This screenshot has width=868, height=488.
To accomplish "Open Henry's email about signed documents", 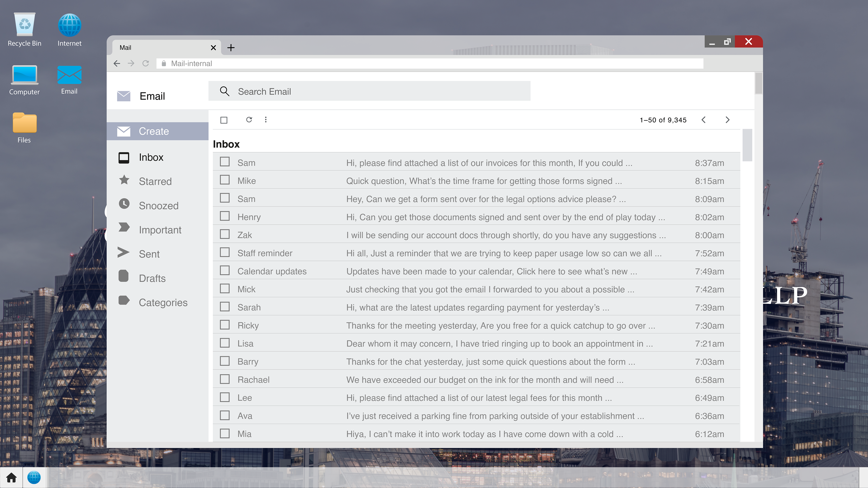I will pos(505,217).
